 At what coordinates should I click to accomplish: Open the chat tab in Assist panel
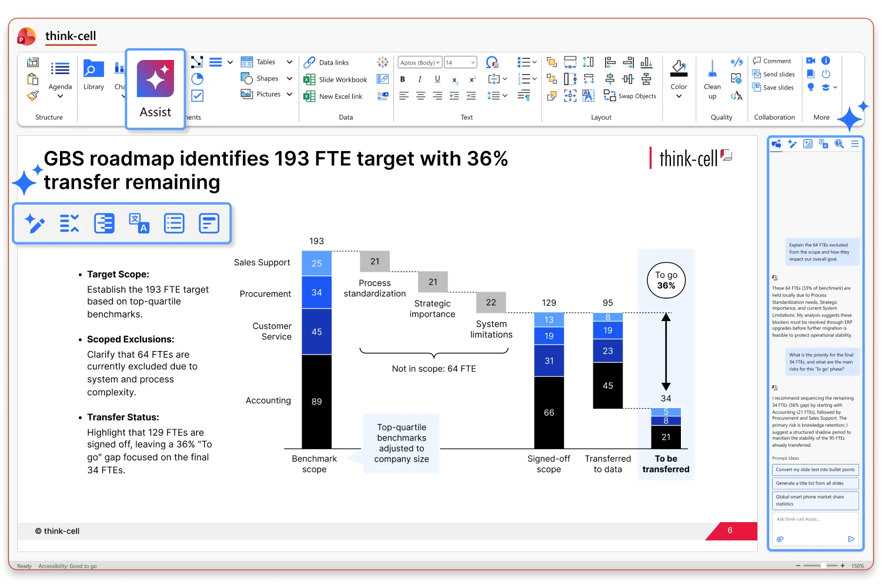(x=777, y=144)
